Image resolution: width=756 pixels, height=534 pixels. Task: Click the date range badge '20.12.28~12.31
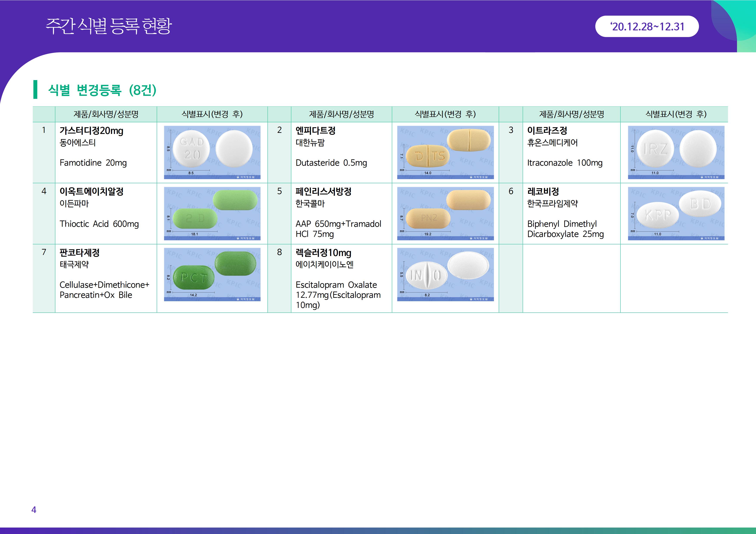(647, 26)
